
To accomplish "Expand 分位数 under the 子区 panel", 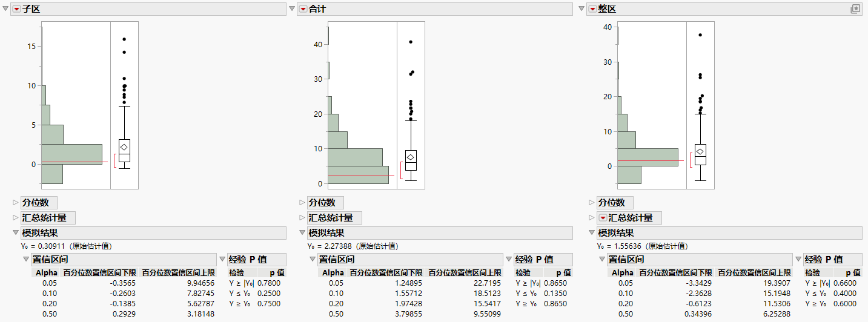I will pos(16,203).
